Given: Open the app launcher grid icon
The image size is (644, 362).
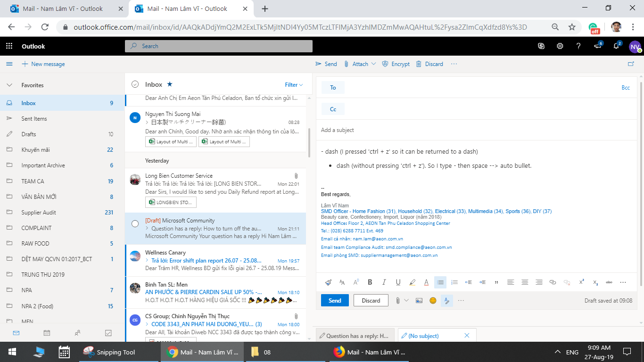Looking at the screenshot, I should [x=9, y=46].
